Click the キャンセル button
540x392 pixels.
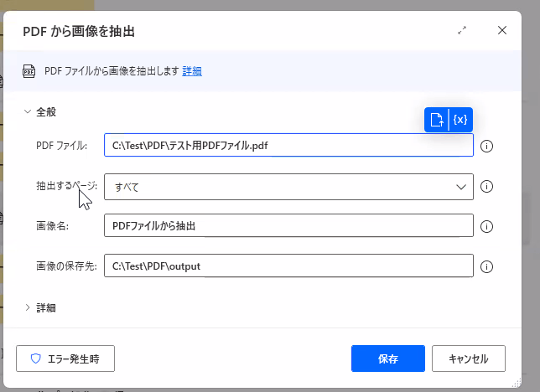[469, 358]
